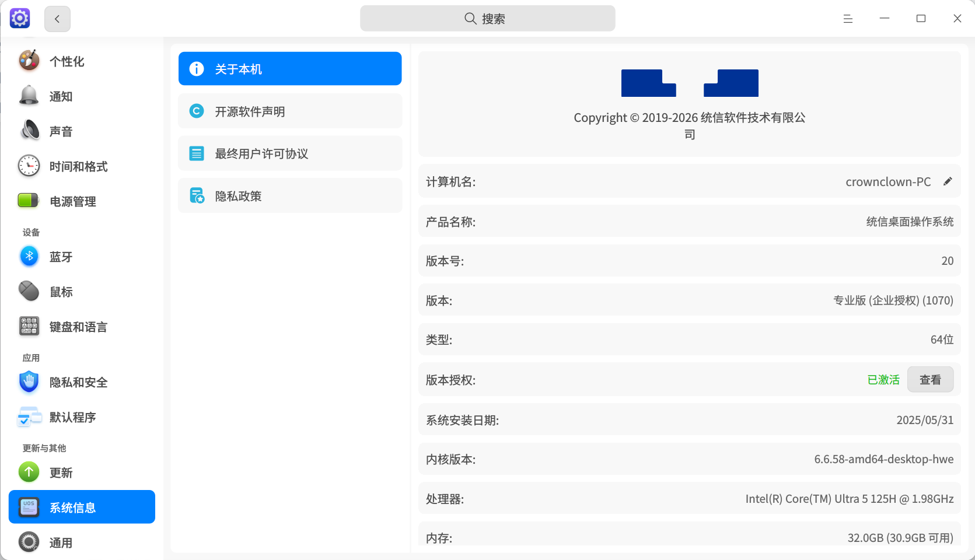The width and height of the screenshot is (975, 560).
Task: Click edition value 专业版 (企业授权) (1070)
Action: 893,300
